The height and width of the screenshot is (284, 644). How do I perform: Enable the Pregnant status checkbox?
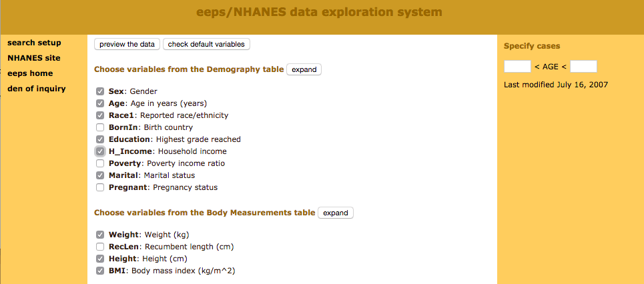[x=100, y=187]
